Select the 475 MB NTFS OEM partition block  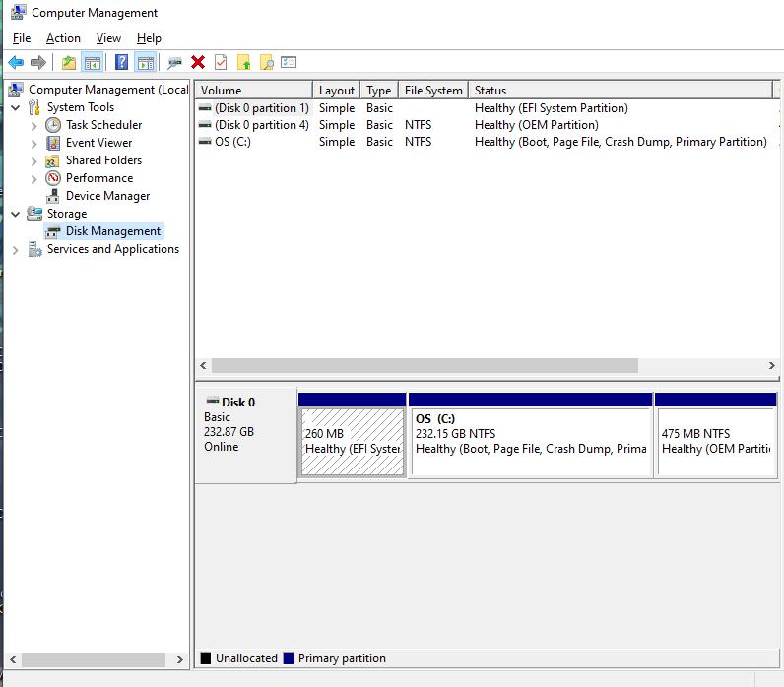pyautogui.click(x=716, y=435)
